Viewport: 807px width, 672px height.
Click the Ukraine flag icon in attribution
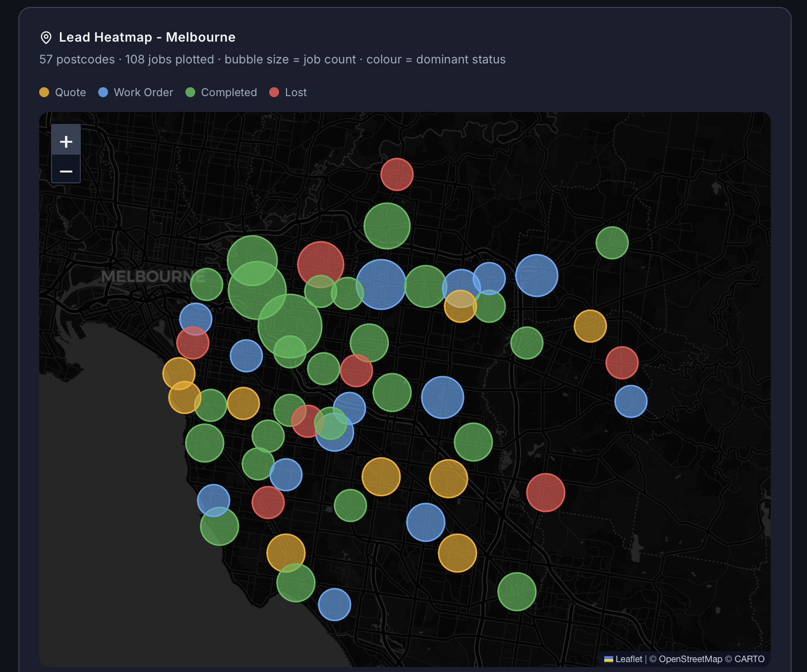pyautogui.click(x=609, y=659)
